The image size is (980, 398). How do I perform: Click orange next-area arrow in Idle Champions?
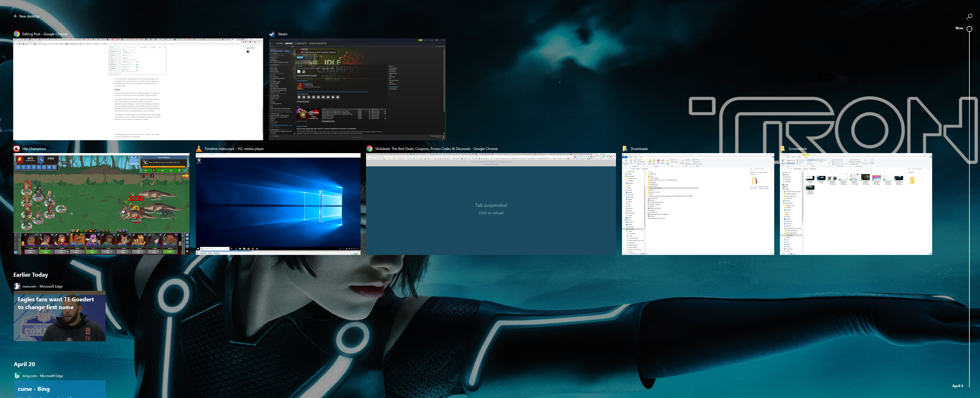click(185, 176)
